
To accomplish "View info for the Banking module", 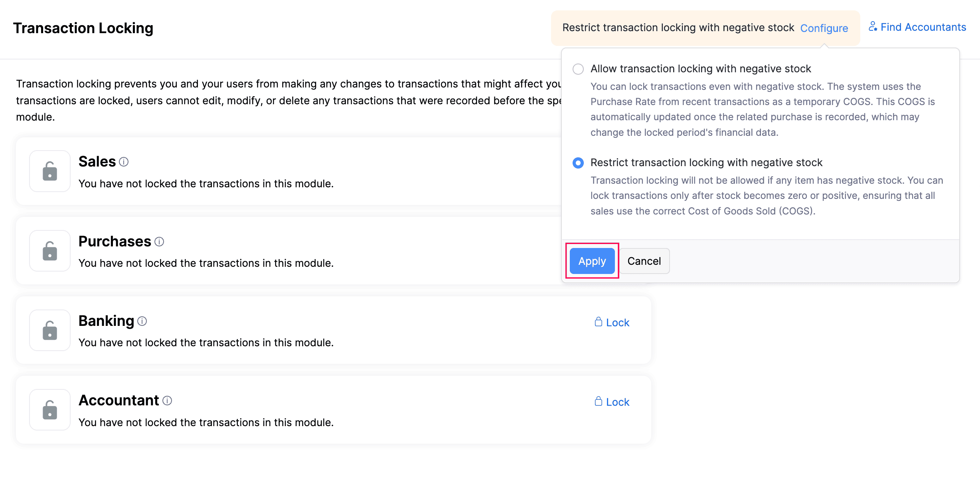I will tap(142, 321).
